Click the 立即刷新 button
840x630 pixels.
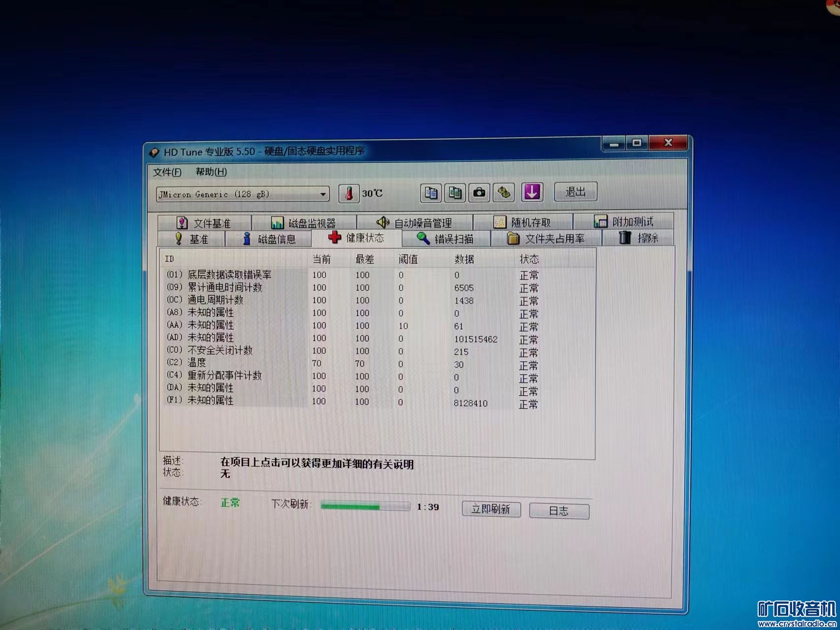491,509
